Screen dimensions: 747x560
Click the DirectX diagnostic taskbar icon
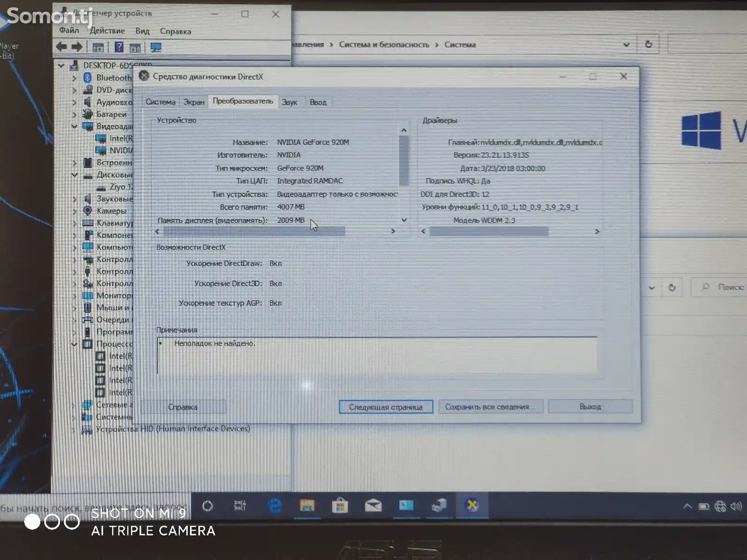click(x=472, y=505)
